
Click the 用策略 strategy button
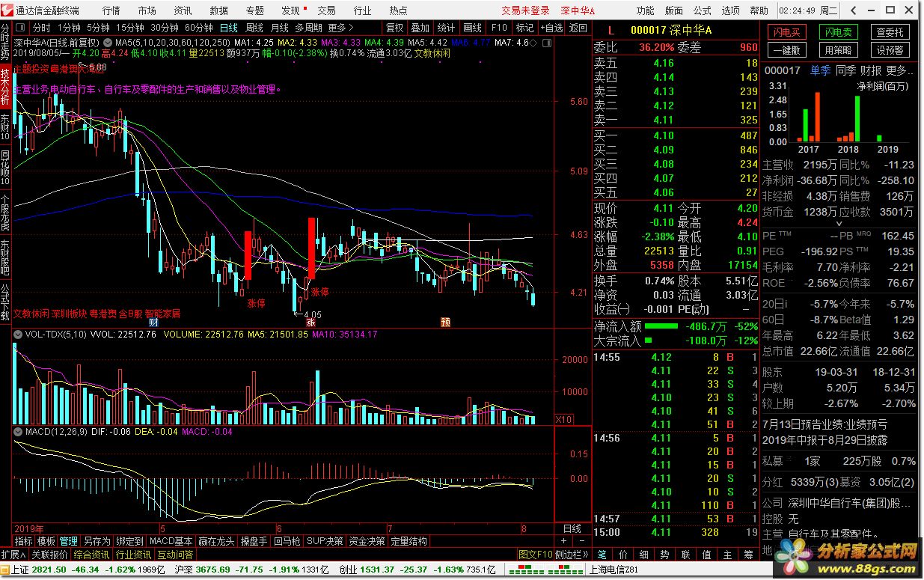(x=838, y=50)
